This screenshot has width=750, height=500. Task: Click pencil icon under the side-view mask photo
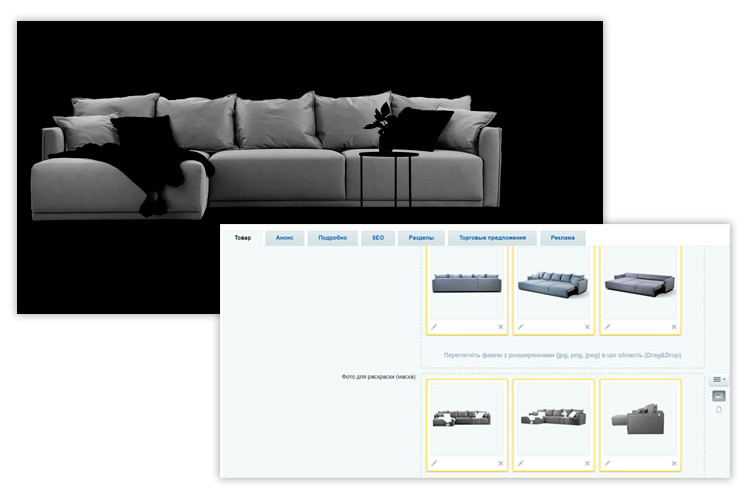pos(606,462)
